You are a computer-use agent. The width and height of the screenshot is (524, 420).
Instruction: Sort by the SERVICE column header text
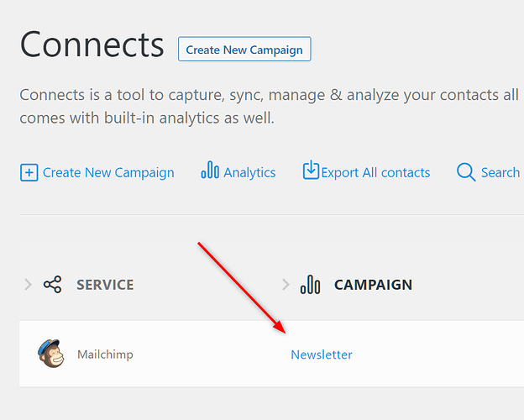click(105, 285)
